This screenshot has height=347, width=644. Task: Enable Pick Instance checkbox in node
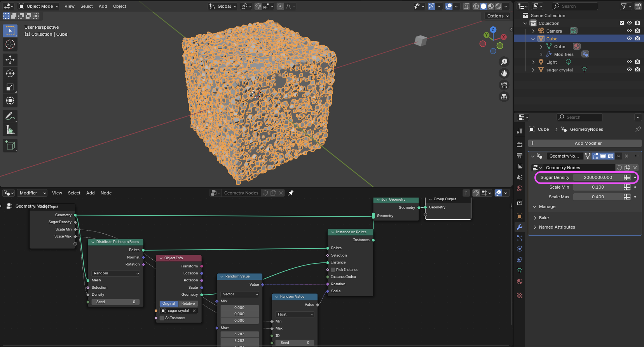coord(333,270)
